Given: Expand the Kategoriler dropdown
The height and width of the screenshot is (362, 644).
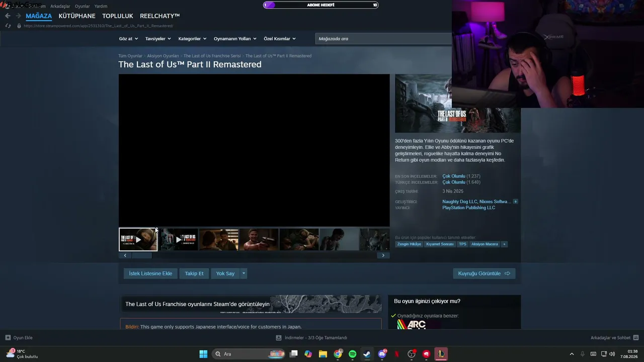Looking at the screenshot, I should 192,39.
